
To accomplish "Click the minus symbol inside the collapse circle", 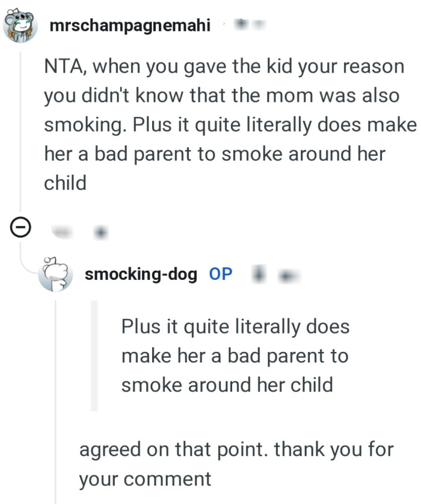I will pos(21,226).
